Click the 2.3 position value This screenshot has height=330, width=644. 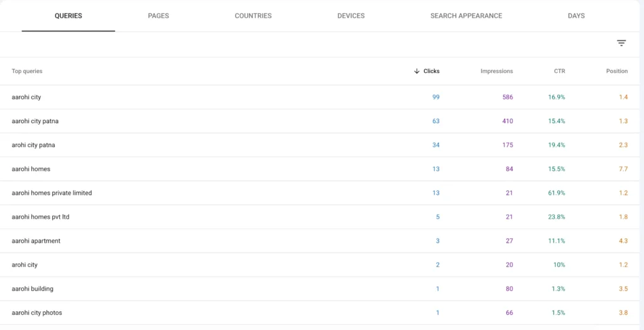623,145
